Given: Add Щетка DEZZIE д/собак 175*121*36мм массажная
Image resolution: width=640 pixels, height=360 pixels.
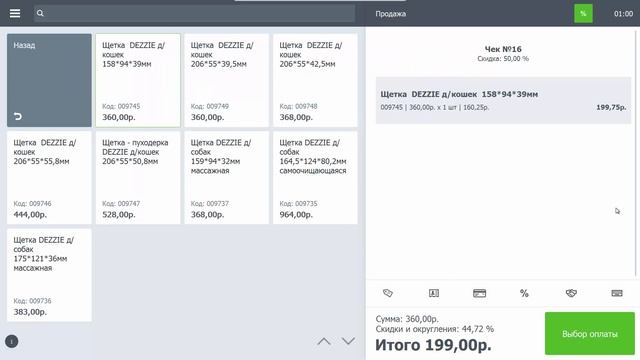Looking at the screenshot, I should (49, 275).
